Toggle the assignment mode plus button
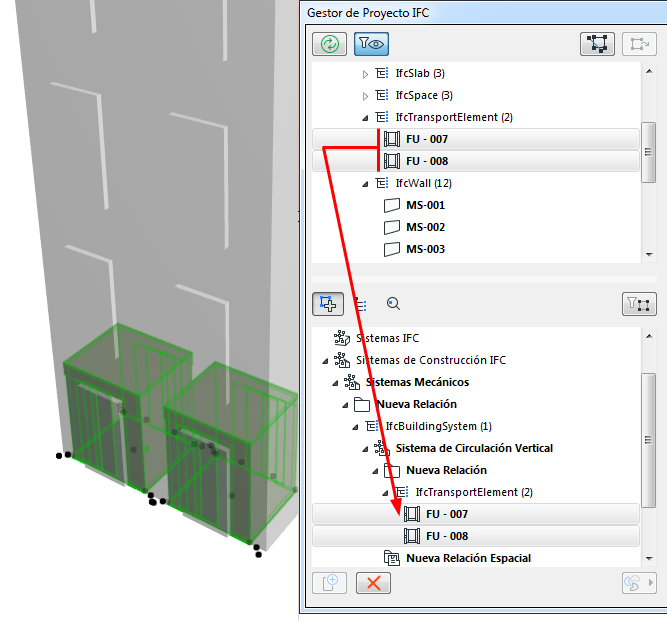Screen dimensions: 667x621 (x=328, y=304)
